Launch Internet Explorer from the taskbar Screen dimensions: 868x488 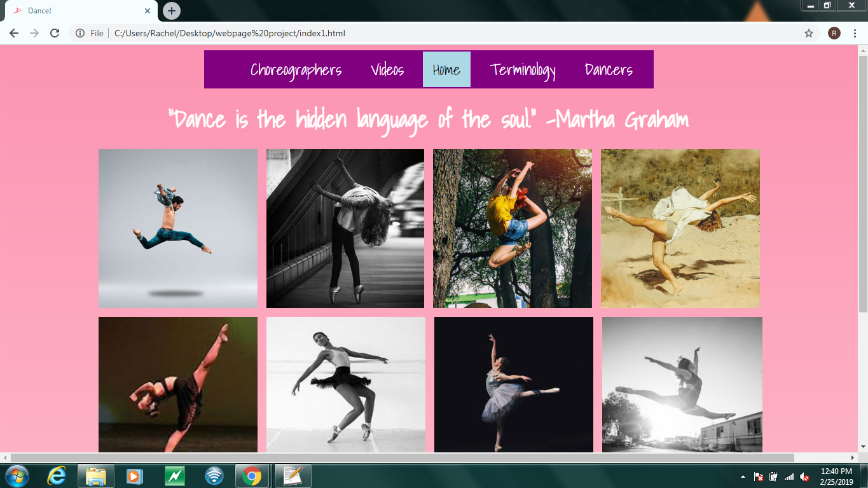57,476
